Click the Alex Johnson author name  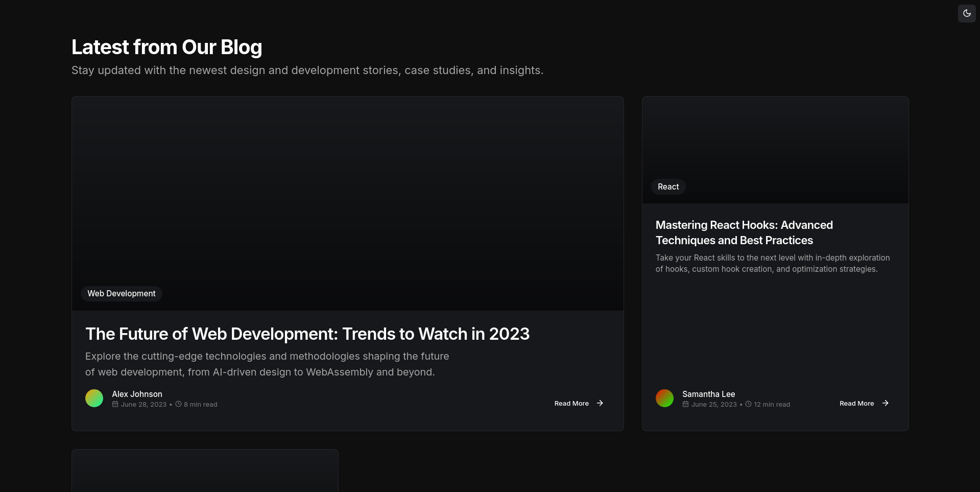137,394
